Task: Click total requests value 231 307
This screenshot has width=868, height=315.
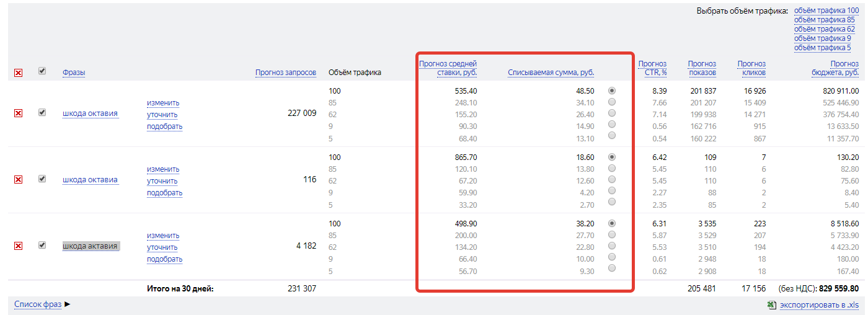Action: (x=303, y=288)
